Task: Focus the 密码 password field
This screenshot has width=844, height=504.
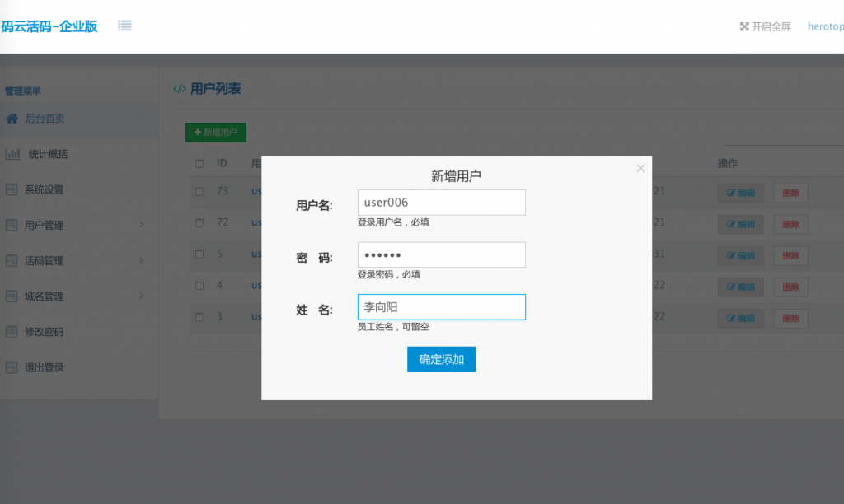Action: [442, 254]
